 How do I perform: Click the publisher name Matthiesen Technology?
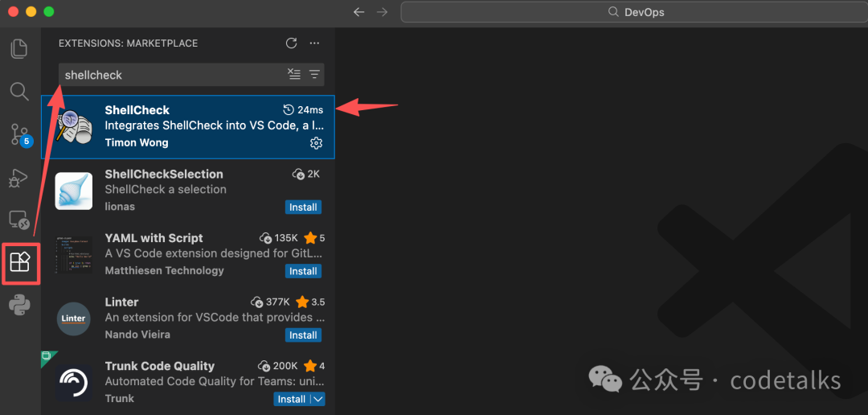[165, 270]
